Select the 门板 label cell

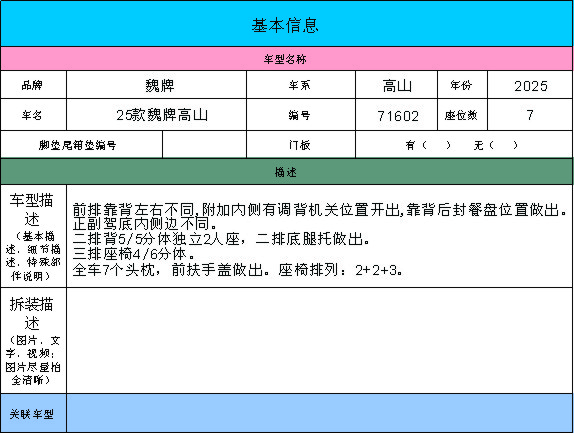point(301,145)
